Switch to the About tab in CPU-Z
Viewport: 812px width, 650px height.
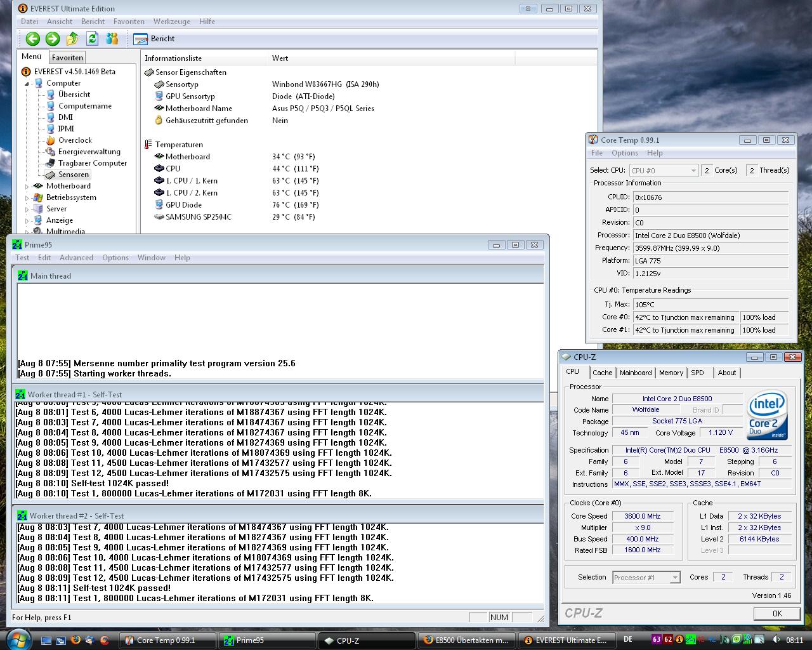(727, 373)
